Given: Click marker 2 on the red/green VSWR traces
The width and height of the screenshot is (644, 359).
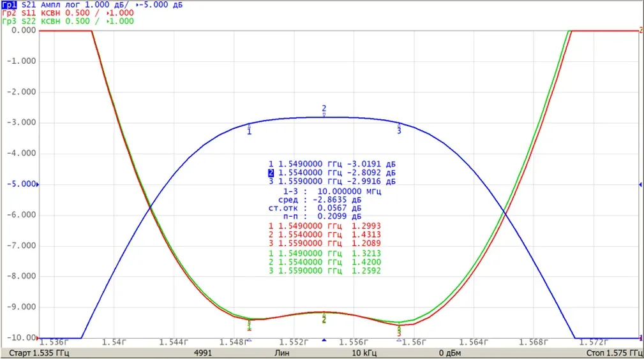Looking at the screenshot, I should [x=324, y=318].
